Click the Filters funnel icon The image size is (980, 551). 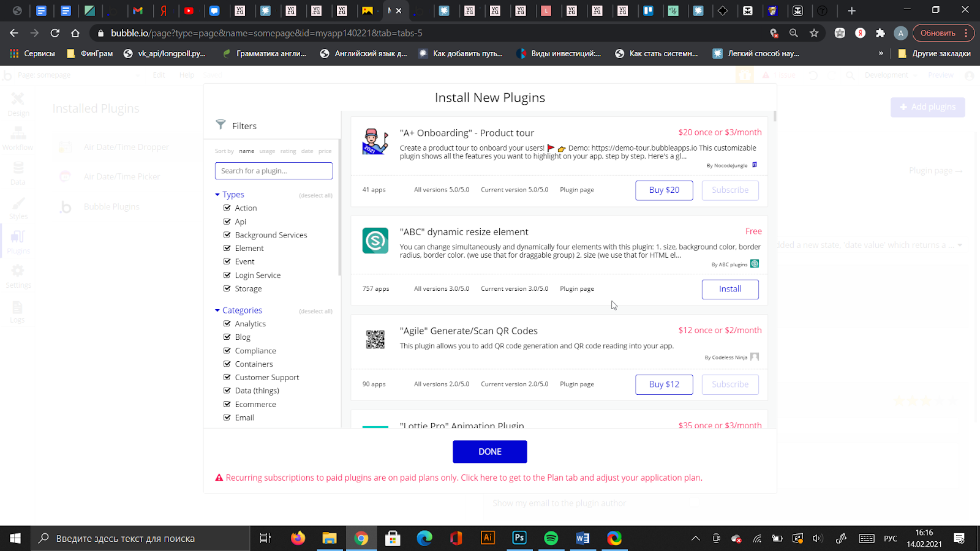point(221,125)
